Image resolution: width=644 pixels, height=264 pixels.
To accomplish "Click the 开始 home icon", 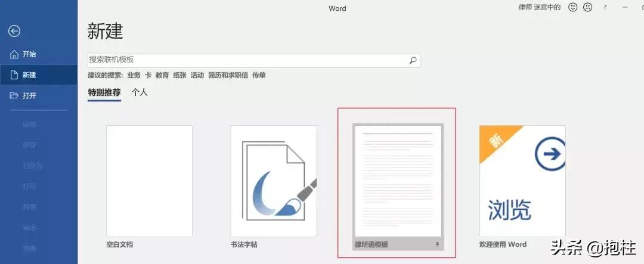I will point(14,54).
